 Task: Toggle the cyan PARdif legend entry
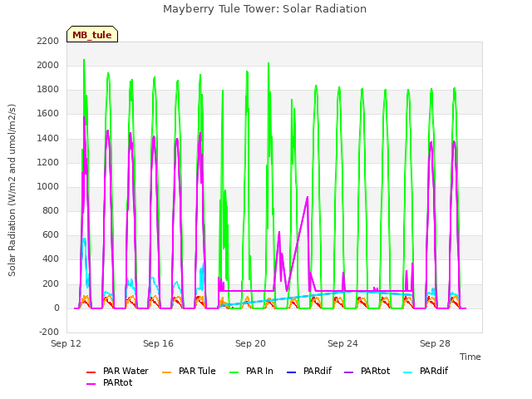(426, 372)
